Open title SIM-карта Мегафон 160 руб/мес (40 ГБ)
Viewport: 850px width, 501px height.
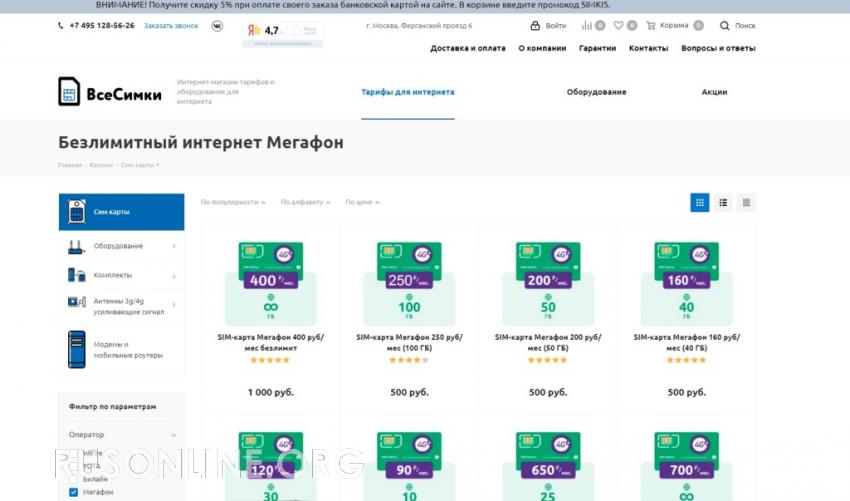pyautogui.click(x=687, y=342)
